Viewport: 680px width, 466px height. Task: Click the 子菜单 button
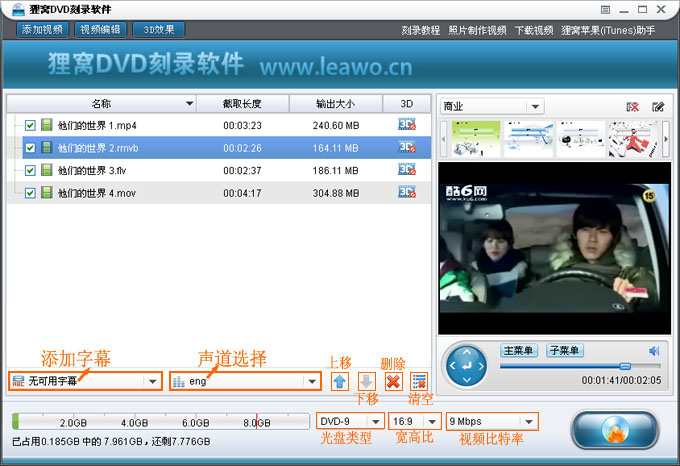coord(565,350)
